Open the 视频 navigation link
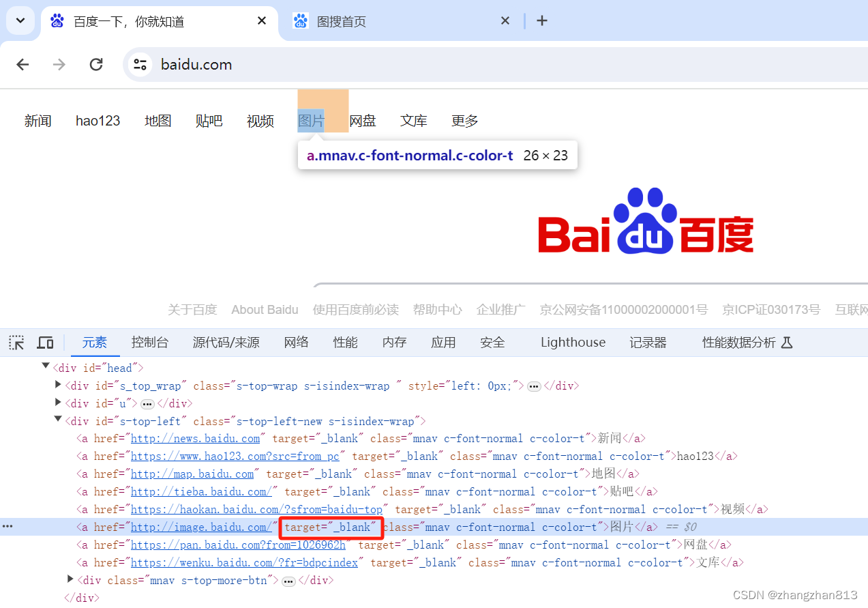868x608 pixels. pos(260,121)
